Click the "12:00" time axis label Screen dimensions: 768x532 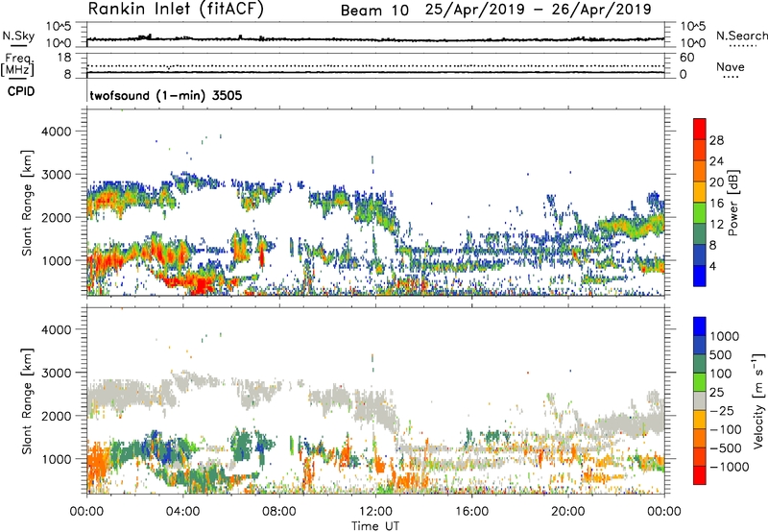pos(375,512)
